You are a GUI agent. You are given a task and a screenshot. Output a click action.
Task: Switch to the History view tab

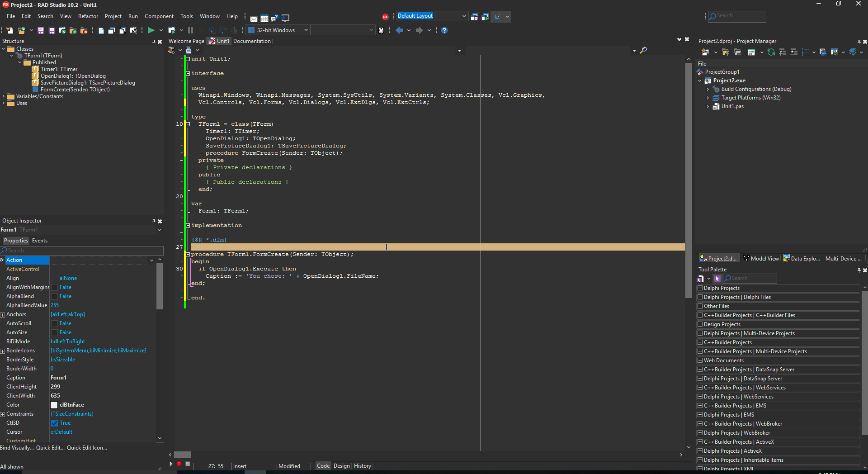tap(363, 466)
